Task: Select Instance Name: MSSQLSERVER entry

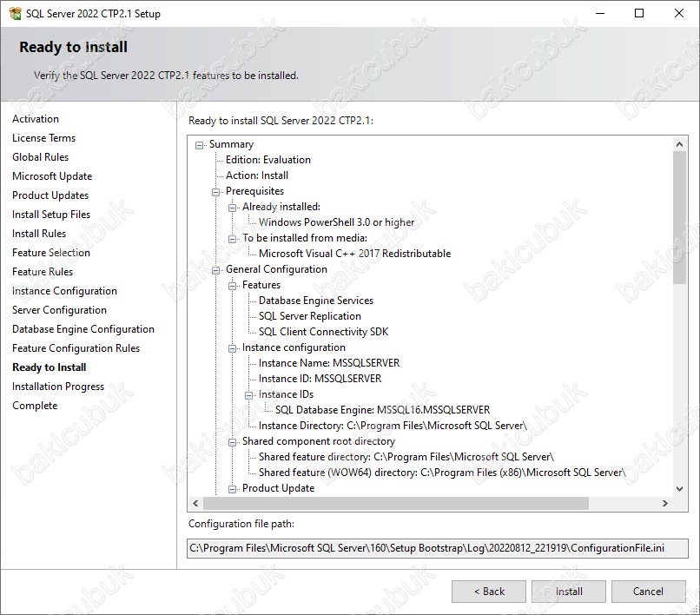Action: (329, 363)
